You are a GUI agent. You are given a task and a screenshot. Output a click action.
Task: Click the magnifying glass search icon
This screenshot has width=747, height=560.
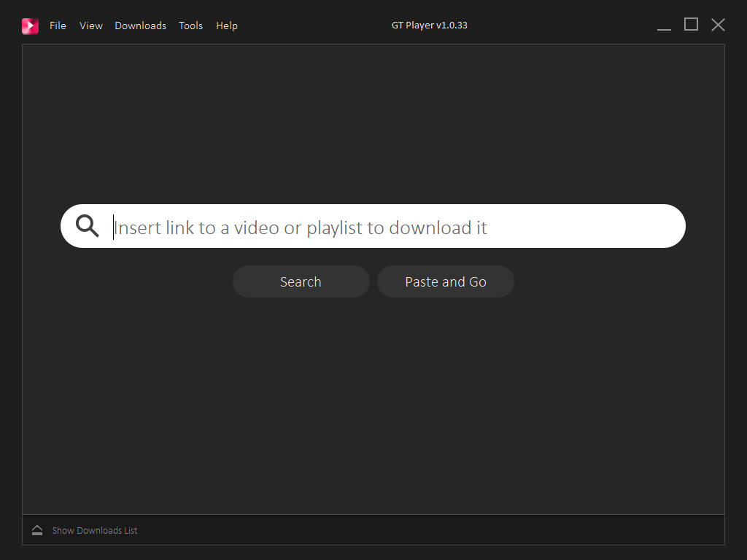point(88,226)
